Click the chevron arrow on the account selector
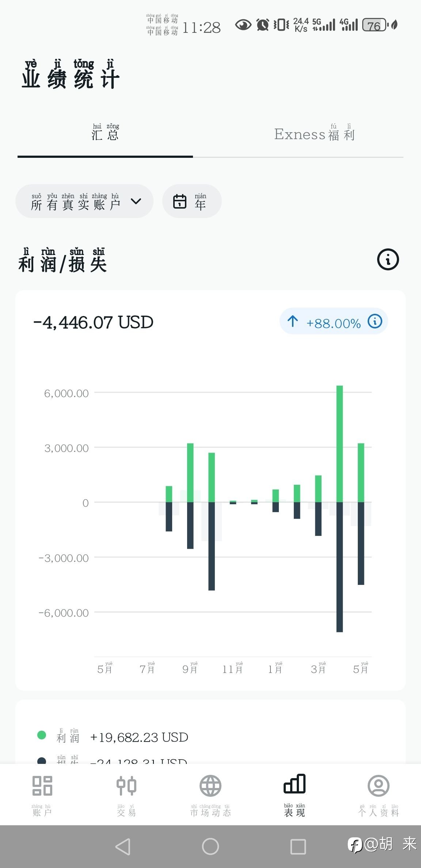The image size is (421, 868). point(136,201)
